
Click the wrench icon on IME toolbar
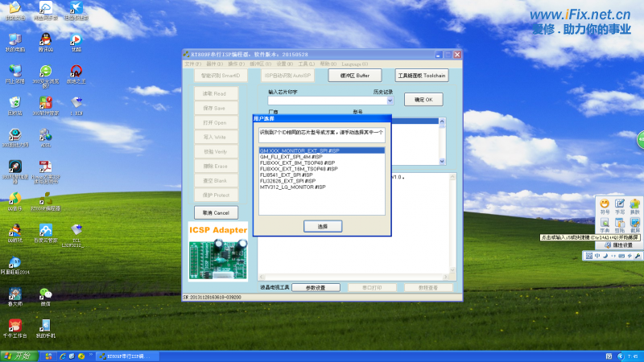click(638, 256)
